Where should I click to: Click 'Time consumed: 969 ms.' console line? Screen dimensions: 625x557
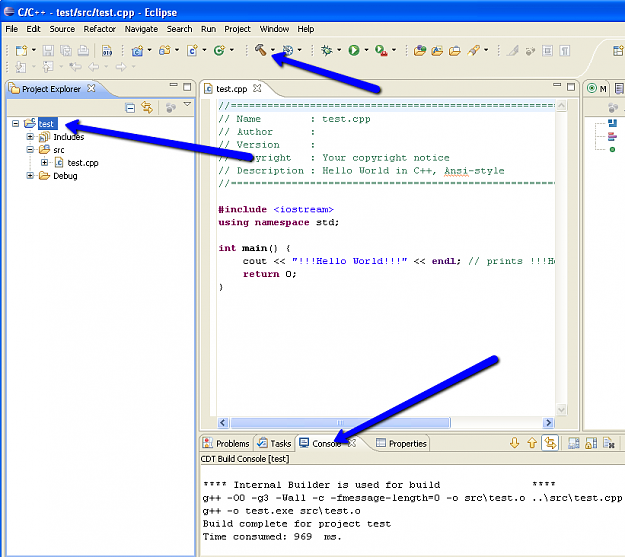[272, 537]
